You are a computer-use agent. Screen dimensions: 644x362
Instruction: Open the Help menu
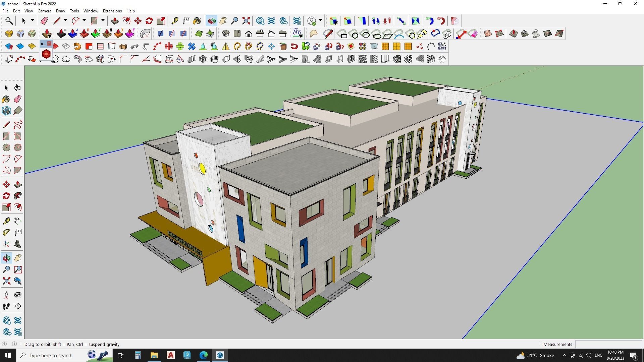point(130,11)
